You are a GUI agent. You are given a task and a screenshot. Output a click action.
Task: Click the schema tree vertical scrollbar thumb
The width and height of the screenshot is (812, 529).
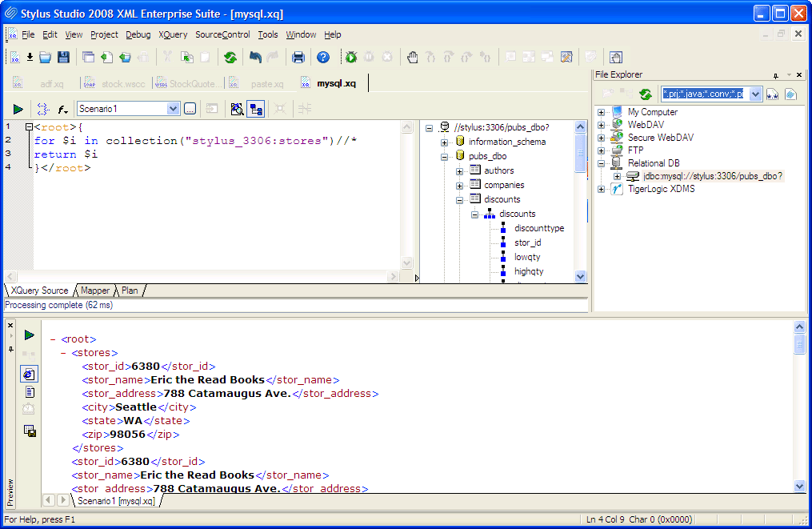(580, 152)
